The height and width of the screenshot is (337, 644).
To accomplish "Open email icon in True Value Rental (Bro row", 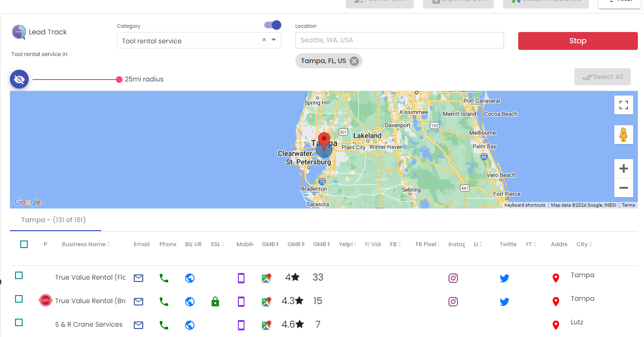I will click(x=139, y=302).
